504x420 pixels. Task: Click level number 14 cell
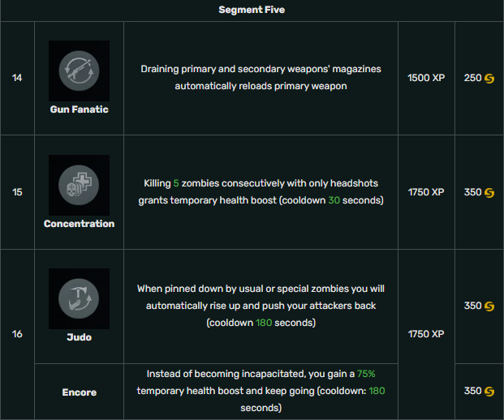click(17, 78)
